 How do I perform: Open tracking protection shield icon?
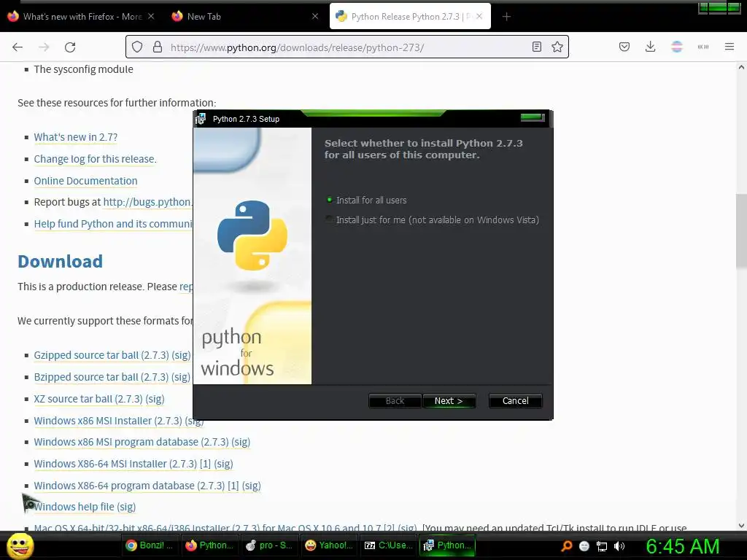pyautogui.click(x=137, y=47)
